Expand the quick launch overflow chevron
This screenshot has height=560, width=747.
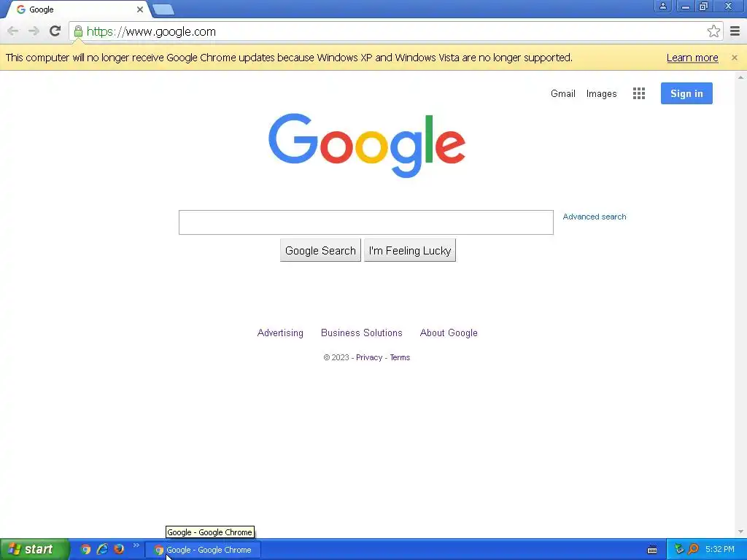click(x=136, y=545)
